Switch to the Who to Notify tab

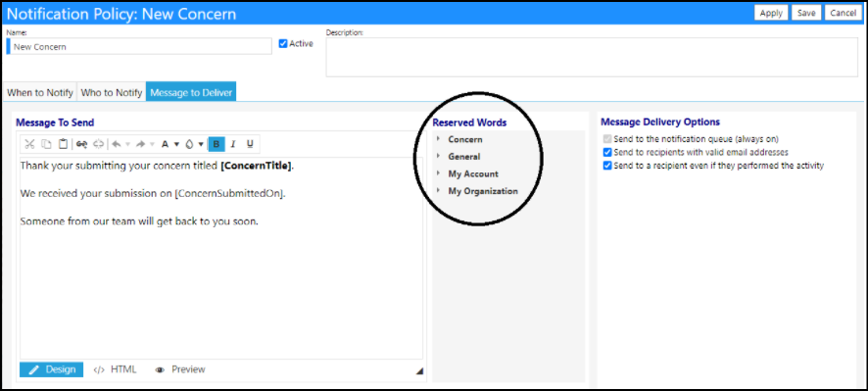112,92
